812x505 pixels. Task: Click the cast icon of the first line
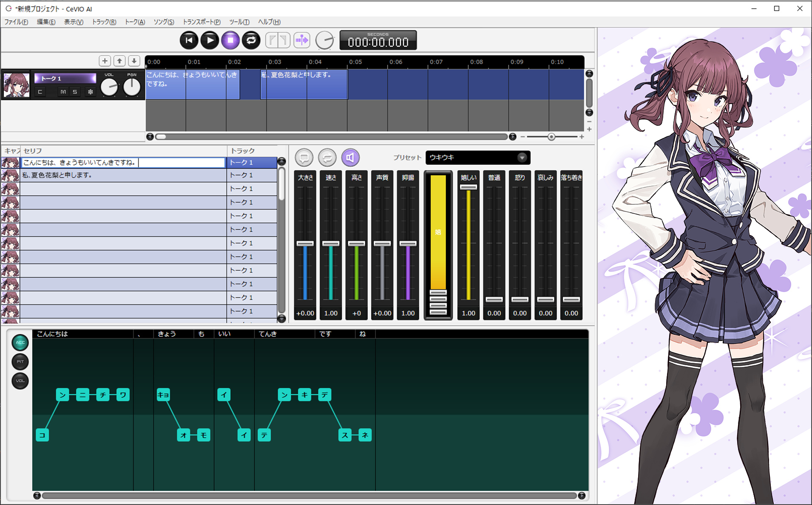pyautogui.click(x=10, y=162)
